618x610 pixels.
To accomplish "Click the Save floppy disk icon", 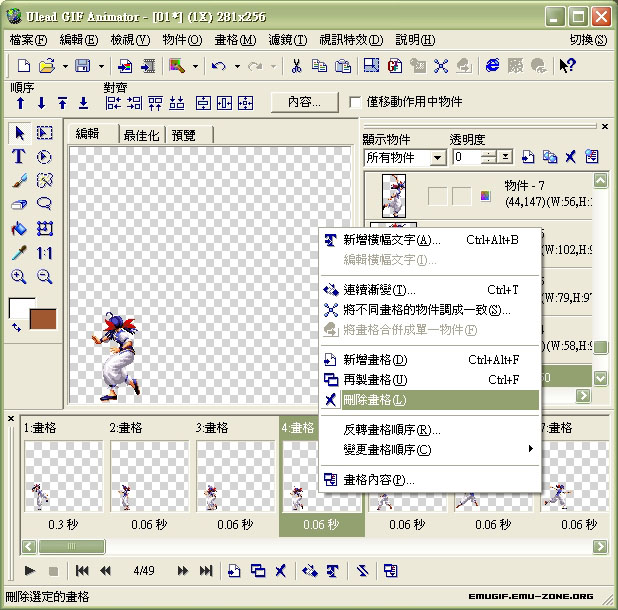I will (82, 65).
